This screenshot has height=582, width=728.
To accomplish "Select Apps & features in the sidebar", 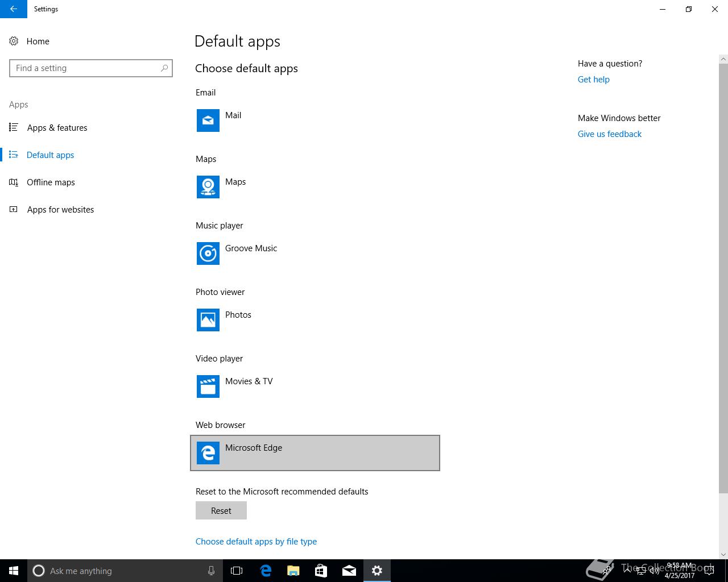I will tap(91, 127).
